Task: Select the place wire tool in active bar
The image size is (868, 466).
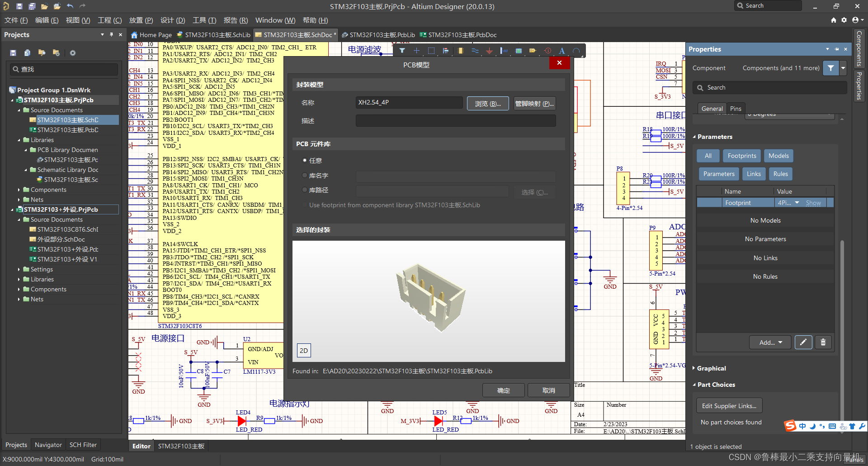Action: click(x=475, y=51)
